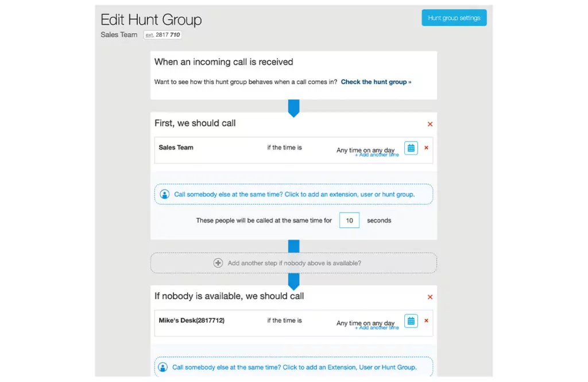Screen dimensions: 588x382
Task: Remove Mike's Desk row from step
Action: tap(427, 321)
